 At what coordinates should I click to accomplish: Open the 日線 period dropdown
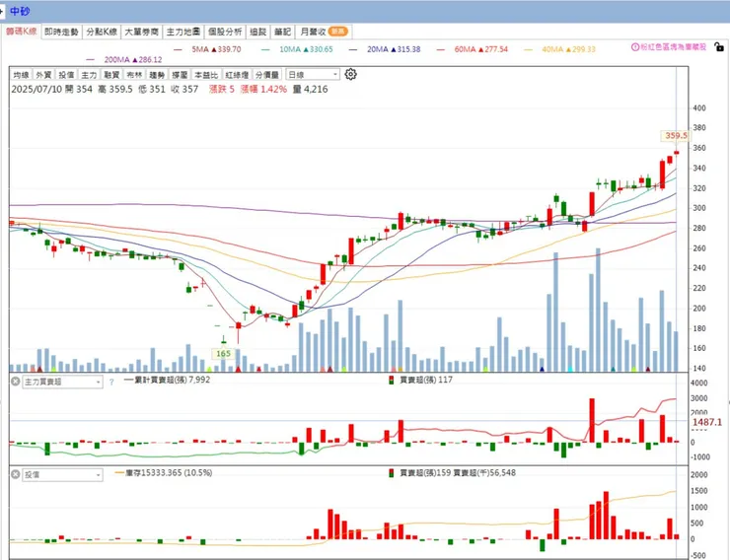tap(313, 74)
